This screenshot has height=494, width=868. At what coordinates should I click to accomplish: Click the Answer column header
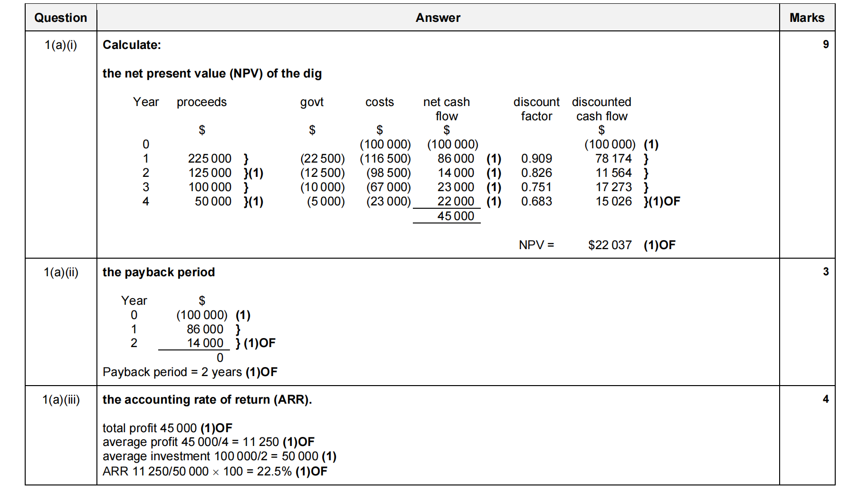pyautogui.click(x=438, y=18)
